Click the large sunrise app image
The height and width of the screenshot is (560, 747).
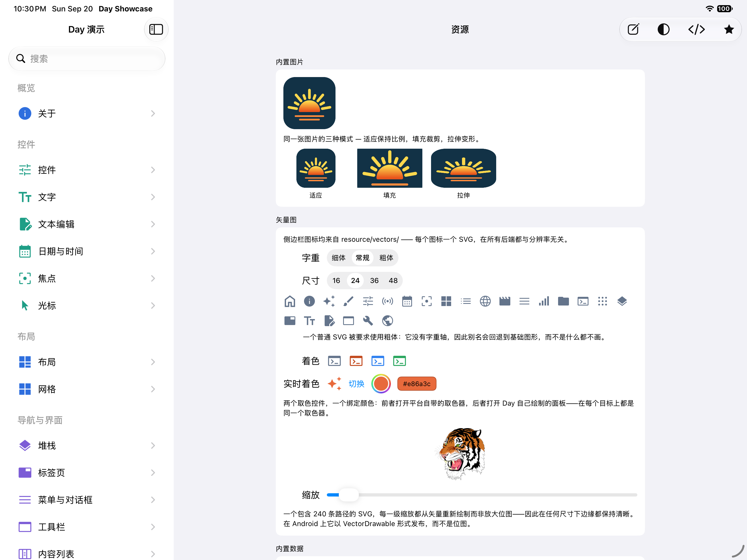[309, 103]
